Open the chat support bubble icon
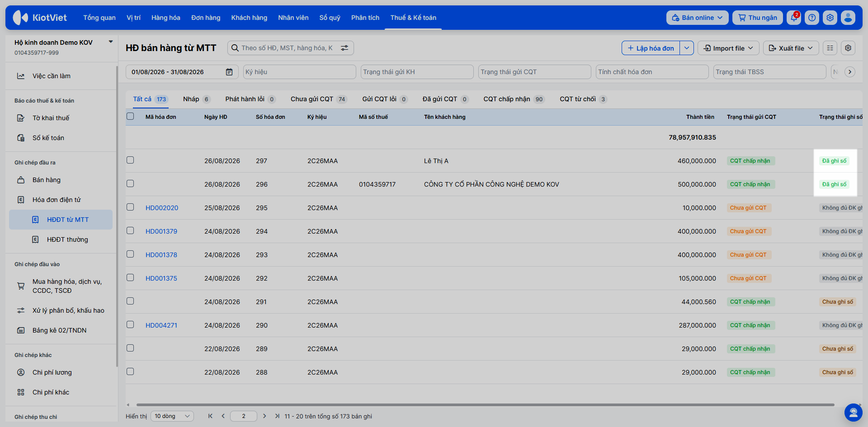 pyautogui.click(x=853, y=412)
